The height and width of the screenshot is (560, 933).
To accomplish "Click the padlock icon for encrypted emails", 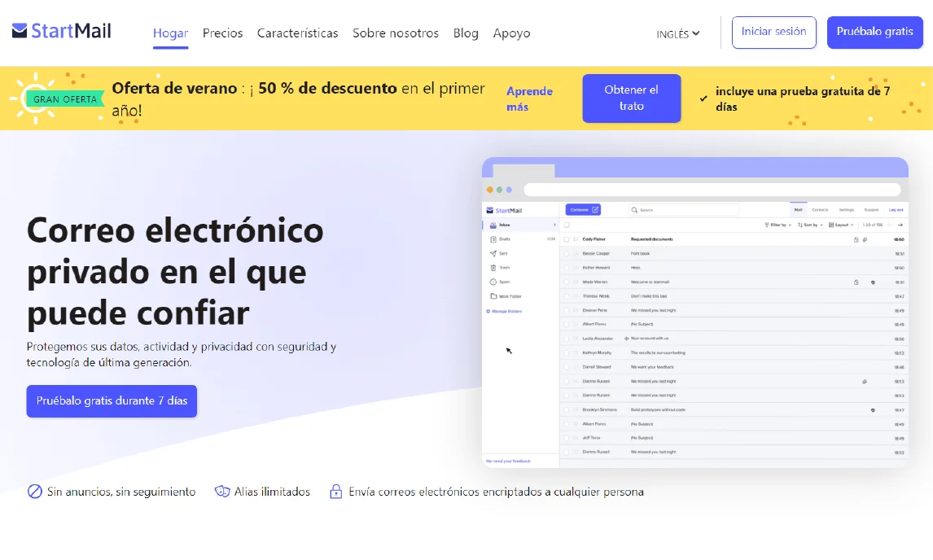I will [x=335, y=492].
